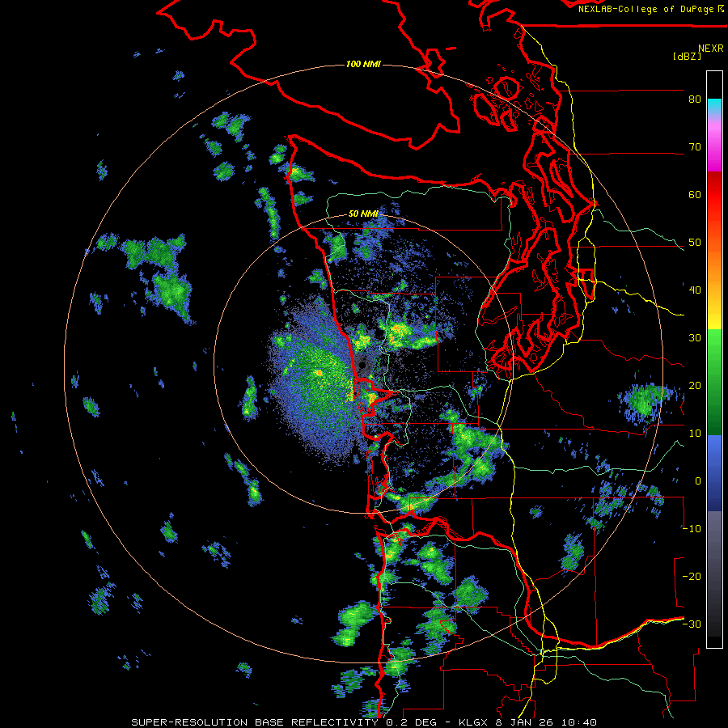Click the NEXLAB-College of DuPage label
This screenshot has height=728, width=728.
coord(645,9)
